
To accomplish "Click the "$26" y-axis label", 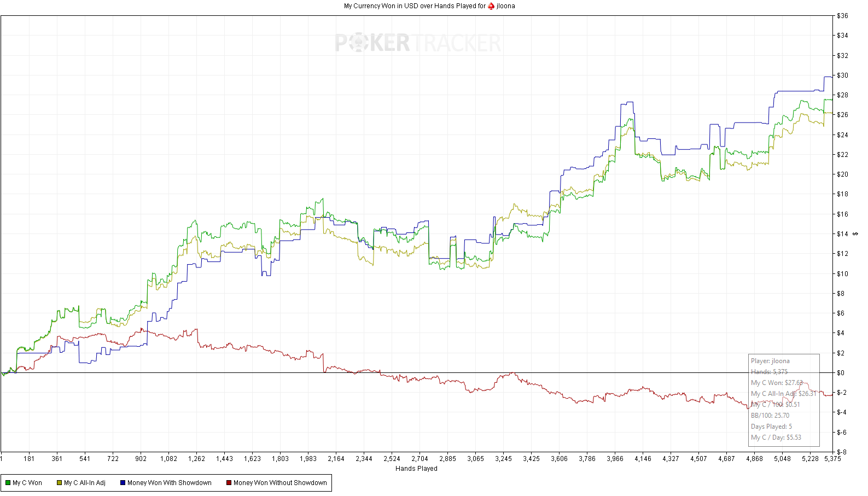I will [x=842, y=115].
